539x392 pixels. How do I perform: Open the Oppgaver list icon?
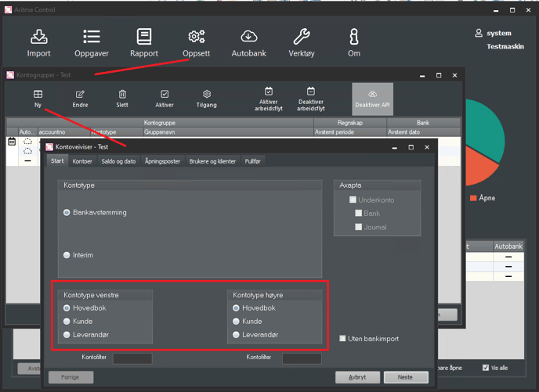pyautogui.click(x=92, y=37)
